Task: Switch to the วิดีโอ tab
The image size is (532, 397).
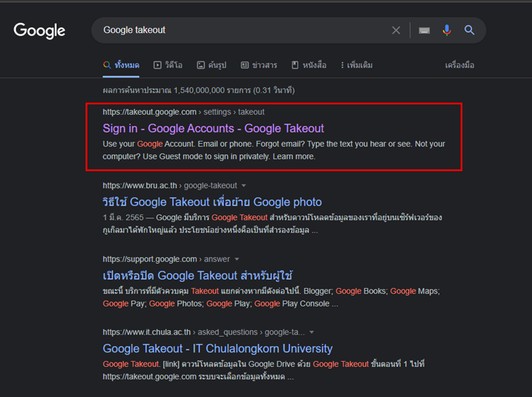Action: coord(168,65)
